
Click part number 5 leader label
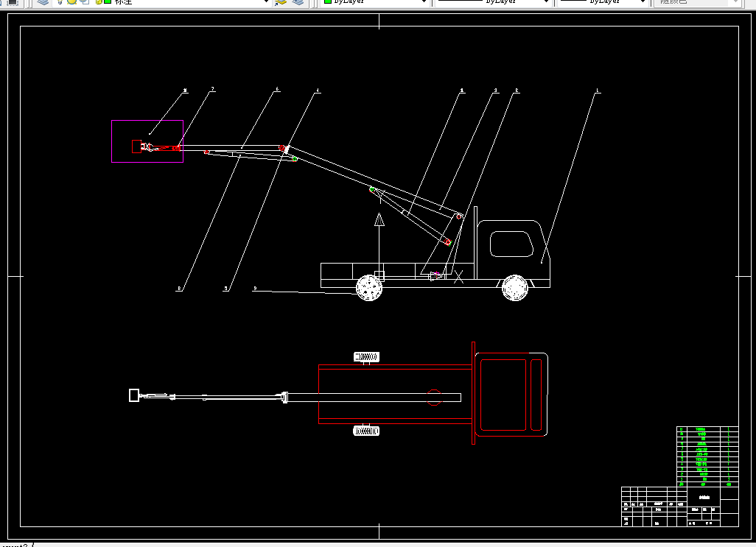225,289
